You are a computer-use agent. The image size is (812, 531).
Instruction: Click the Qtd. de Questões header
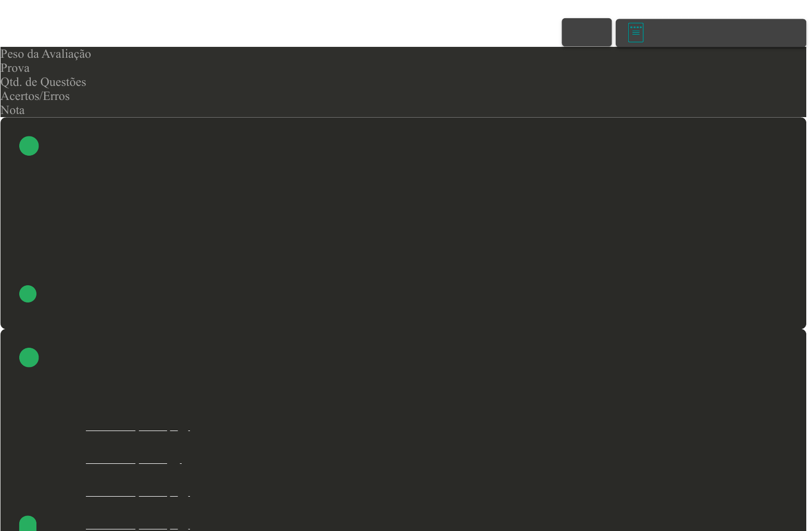click(x=43, y=82)
